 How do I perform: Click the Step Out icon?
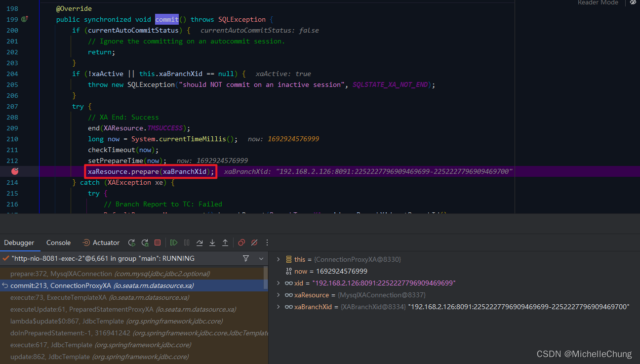pos(225,243)
